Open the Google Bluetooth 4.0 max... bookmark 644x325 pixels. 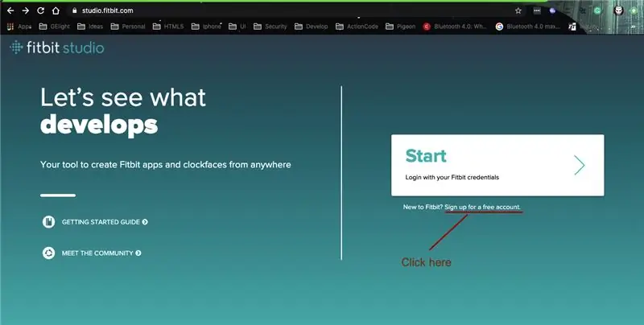[528, 27]
